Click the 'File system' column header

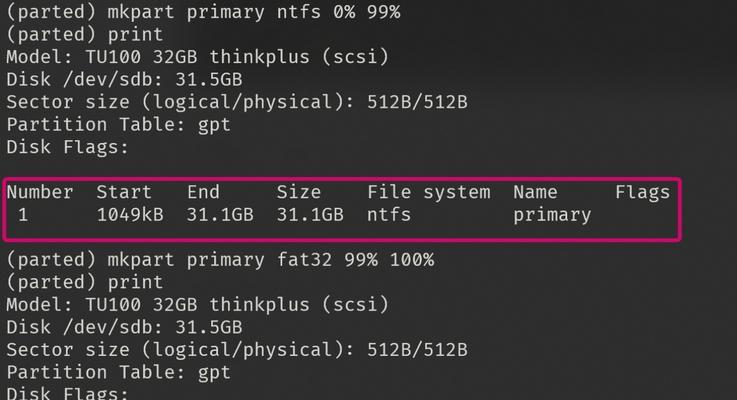[429, 192]
